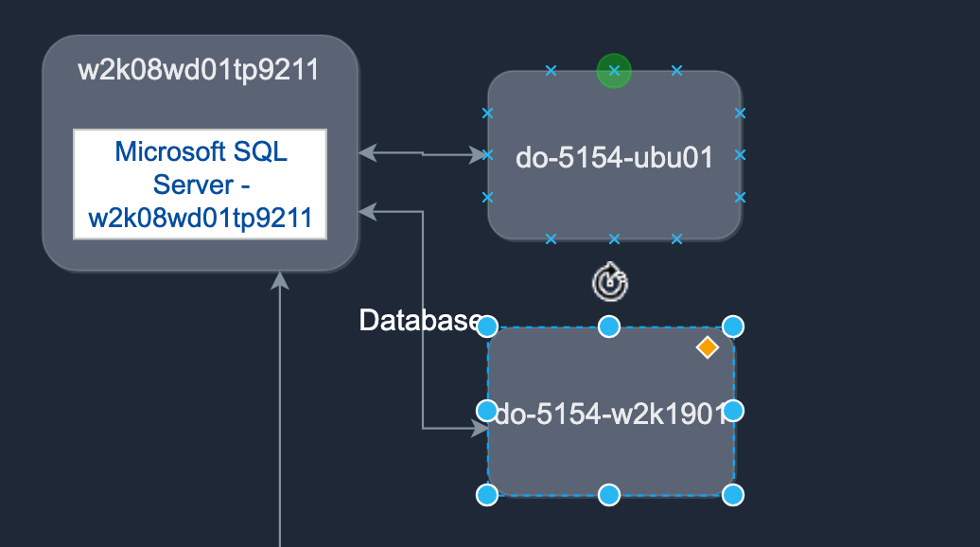This screenshot has height=547, width=980.
Task: Click the rotate shape icon above do-5154-w2k1901
Action: 611,280
